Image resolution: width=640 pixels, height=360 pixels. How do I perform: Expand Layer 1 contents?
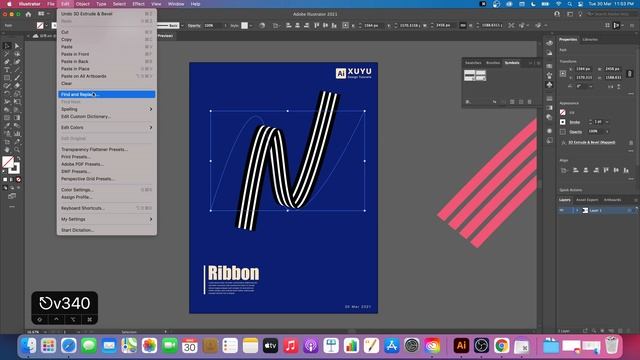(577, 211)
